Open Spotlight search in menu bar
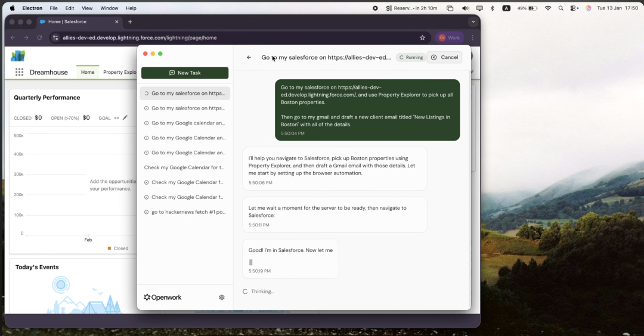The height and width of the screenshot is (336, 644). pos(561,8)
